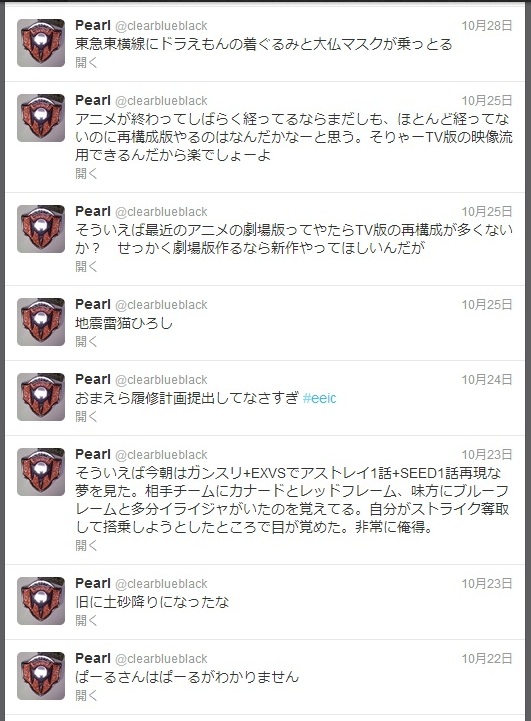The height and width of the screenshot is (721, 531).
Task: Click the 10月28日 timestamp
Action: click(487, 26)
